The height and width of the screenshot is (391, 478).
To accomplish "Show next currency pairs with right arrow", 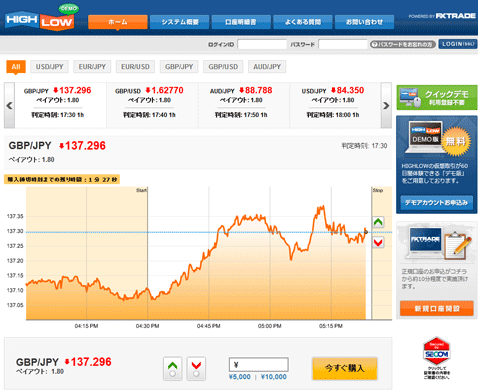I will [386, 105].
